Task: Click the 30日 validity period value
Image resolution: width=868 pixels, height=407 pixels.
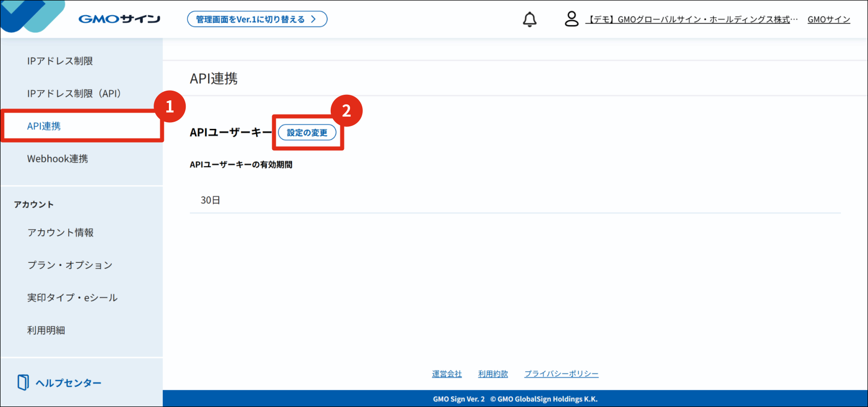Action: tap(210, 200)
